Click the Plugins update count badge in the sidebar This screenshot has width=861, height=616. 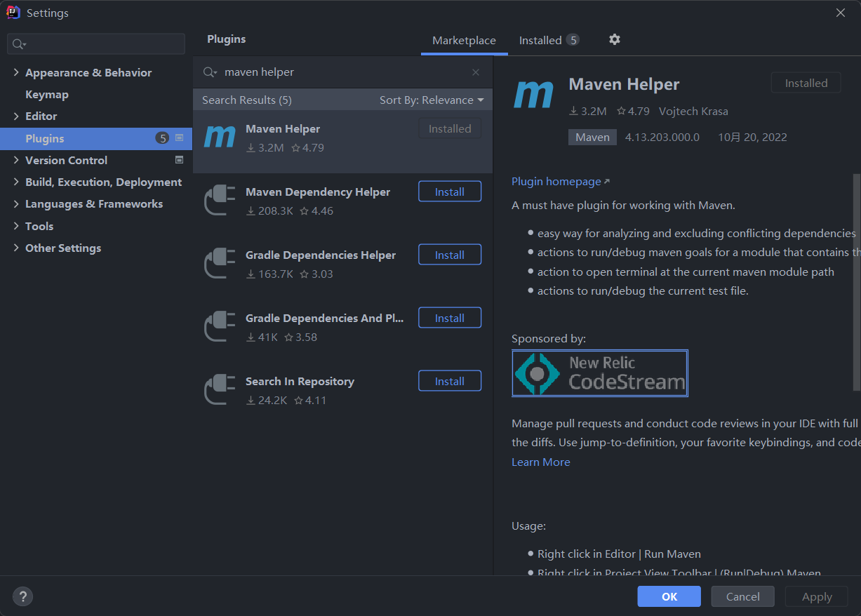pyautogui.click(x=162, y=138)
